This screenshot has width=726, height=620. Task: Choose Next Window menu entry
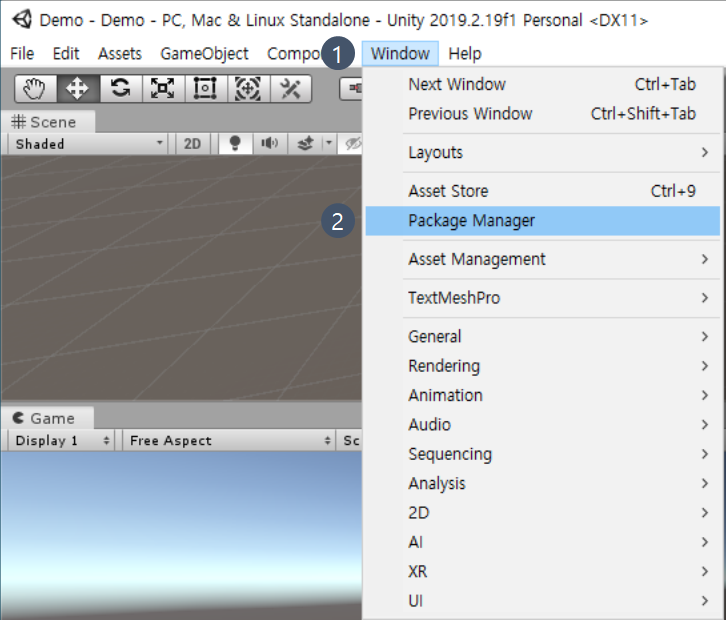pos(543,85)
